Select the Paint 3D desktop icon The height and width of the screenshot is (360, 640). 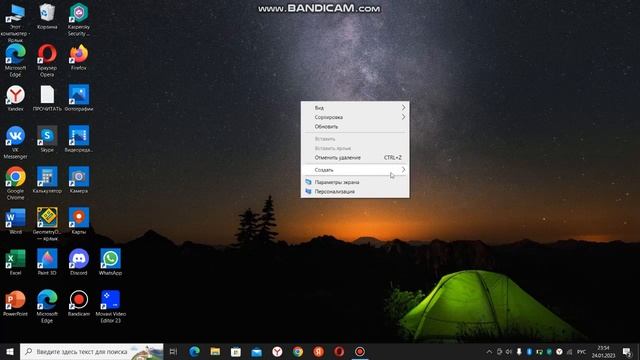(47, 262)
